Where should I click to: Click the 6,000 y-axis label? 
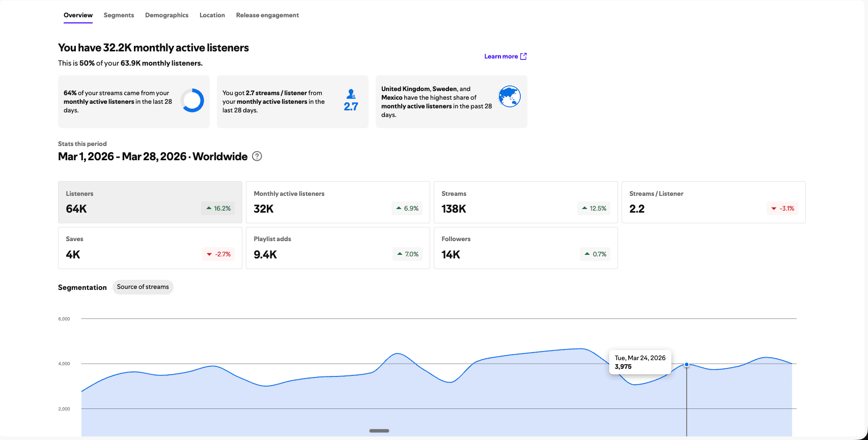pos(64,319)
